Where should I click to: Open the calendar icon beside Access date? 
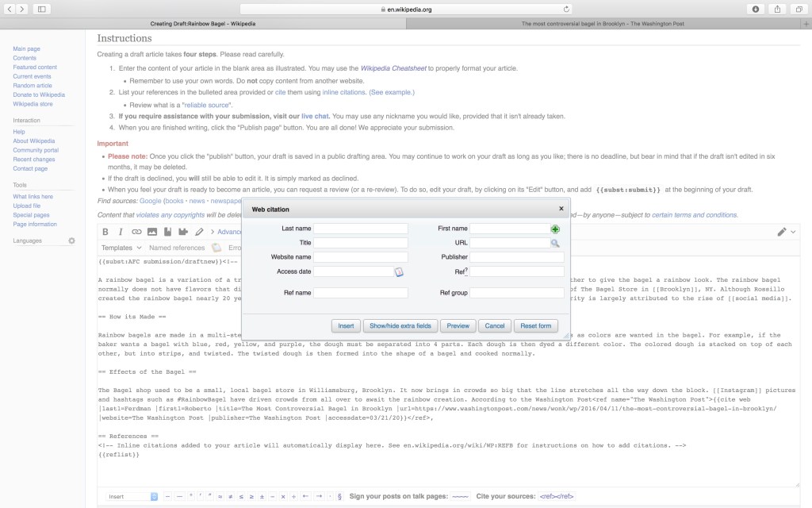(399, 271)
